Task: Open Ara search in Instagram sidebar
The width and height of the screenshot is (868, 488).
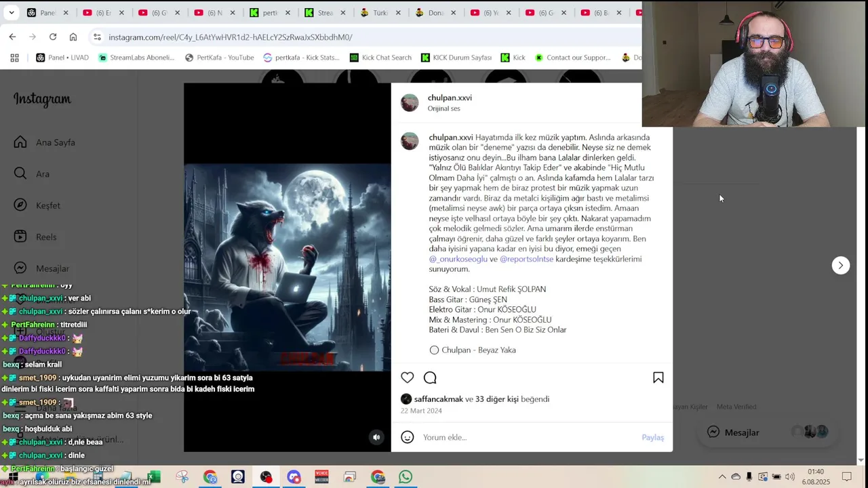Action: [x=32, y=174]
